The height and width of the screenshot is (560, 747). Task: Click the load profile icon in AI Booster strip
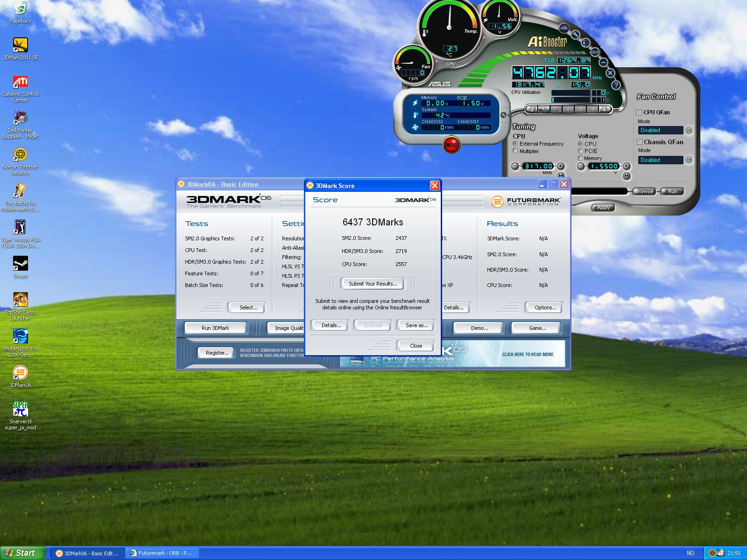pyautogui.click(x=544, y=109)
